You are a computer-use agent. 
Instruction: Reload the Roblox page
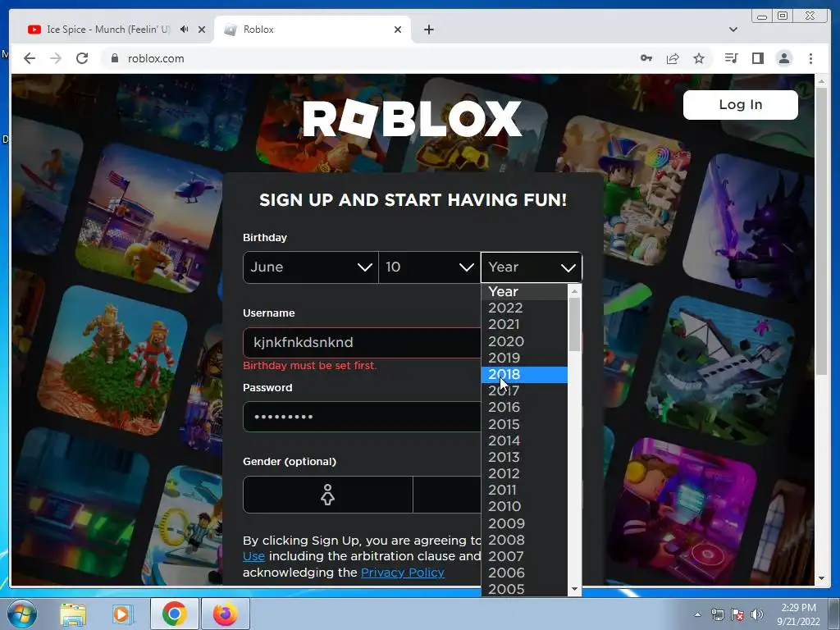click(x=82, y=58)
